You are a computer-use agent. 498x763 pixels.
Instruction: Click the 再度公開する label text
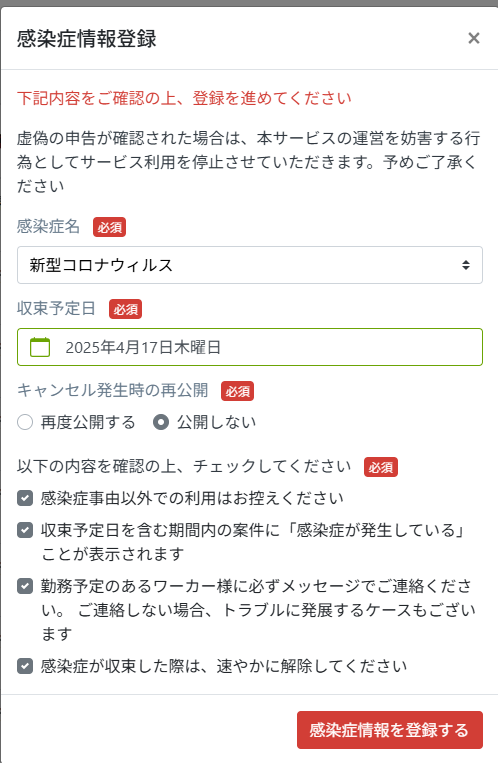pos(88,422)
